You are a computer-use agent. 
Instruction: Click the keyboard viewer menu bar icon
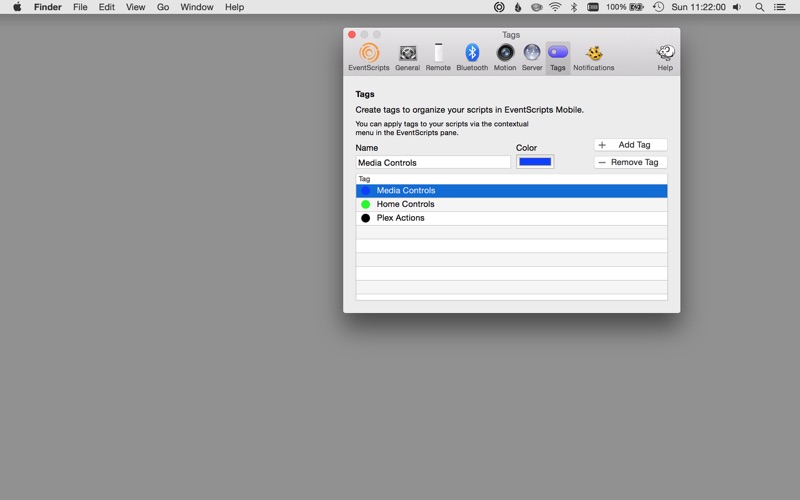point(593,7)
